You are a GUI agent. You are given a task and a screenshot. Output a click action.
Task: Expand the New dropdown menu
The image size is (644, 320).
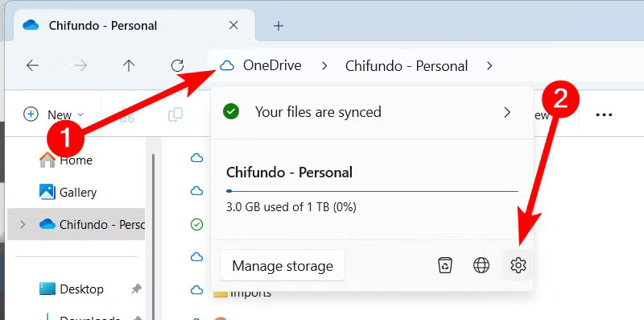pos(53,114)
